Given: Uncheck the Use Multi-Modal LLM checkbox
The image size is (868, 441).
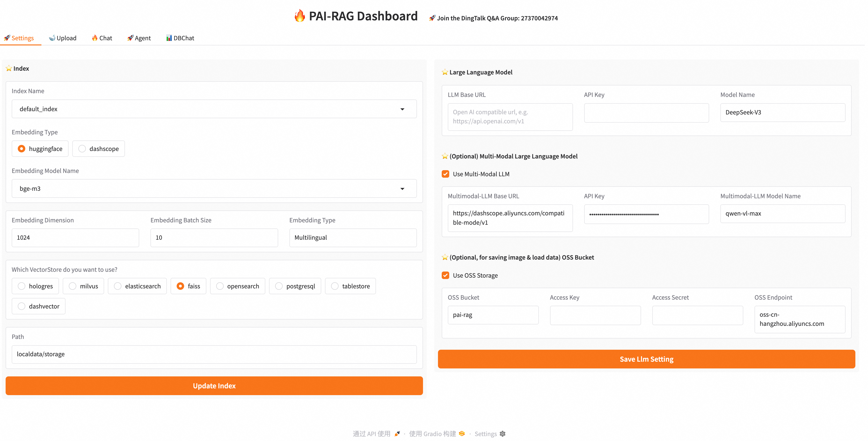Looking at the screenshot, I should coord(445,174).
